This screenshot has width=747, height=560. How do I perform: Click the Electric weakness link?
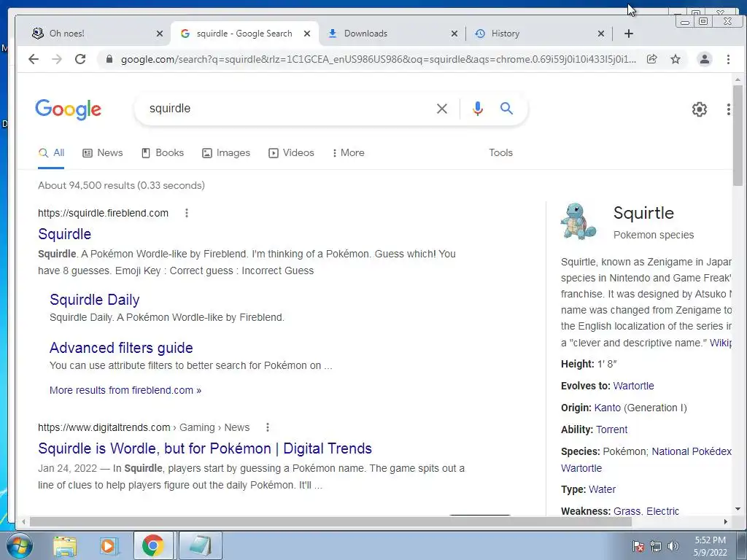click(x=662, y=511)
